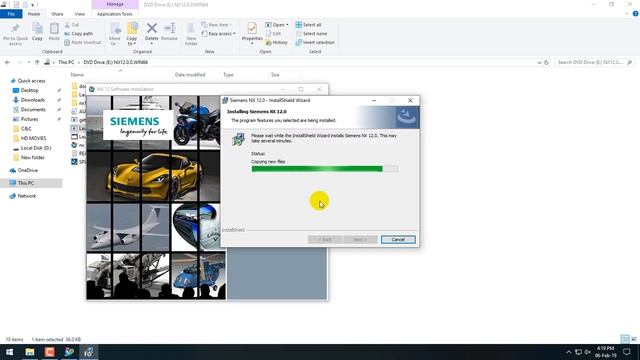This screenshot has width=640, height=360.
Task: Open the Windows Start menu
Action: pos(9,352)
